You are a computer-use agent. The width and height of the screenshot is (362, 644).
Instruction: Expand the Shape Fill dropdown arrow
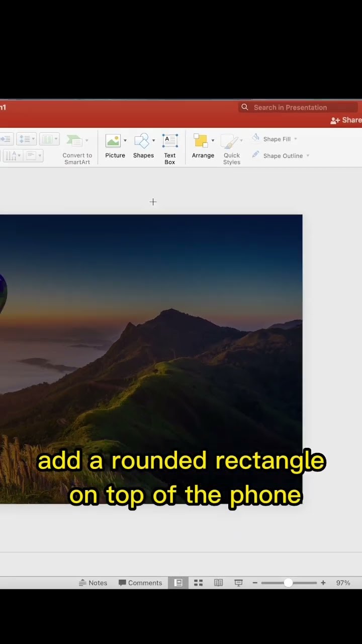[296, 139]
